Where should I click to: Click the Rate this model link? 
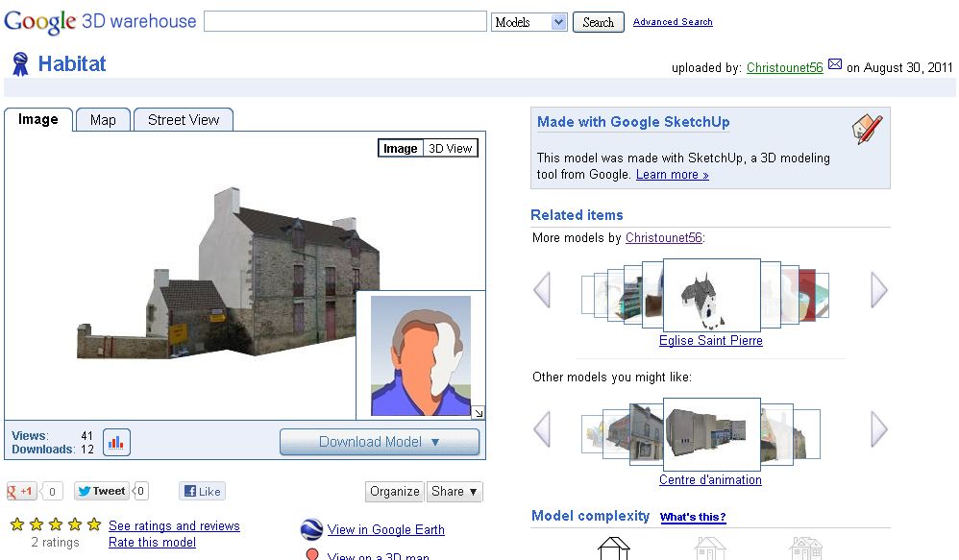(x=152, y=543)
